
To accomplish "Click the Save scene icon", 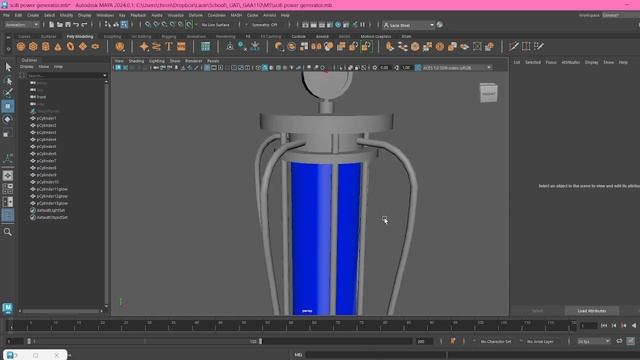I will tap(68, 25).
